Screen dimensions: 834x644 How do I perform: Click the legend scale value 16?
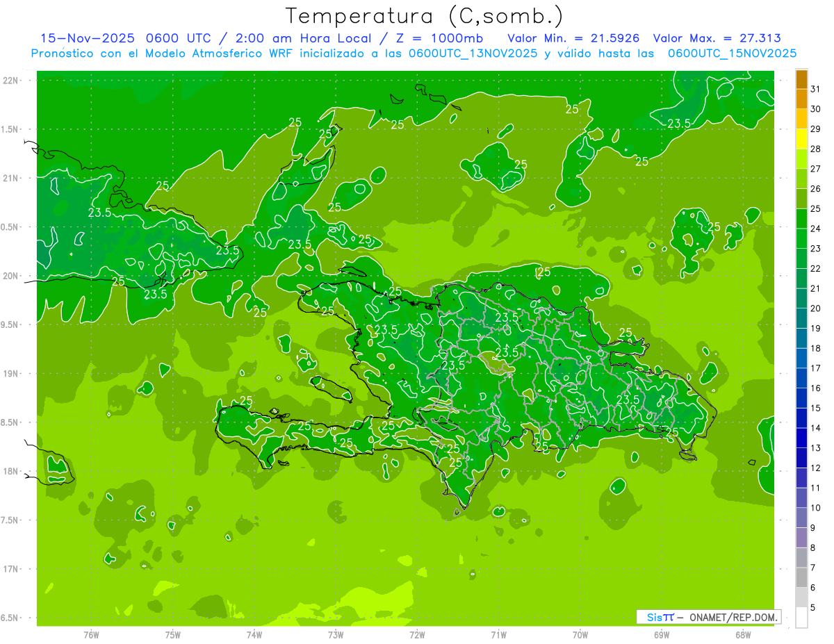[815, 388]
